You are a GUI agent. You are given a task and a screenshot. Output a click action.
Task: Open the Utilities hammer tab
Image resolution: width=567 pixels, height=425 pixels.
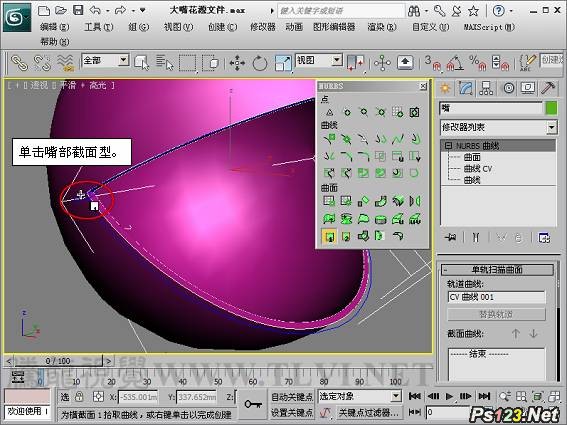click(x=548, y=88)
